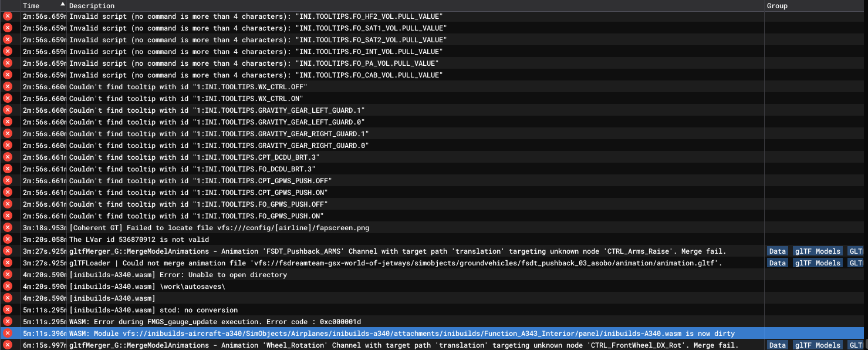This screenshot has width=868, height=350.
Task: Click error icon beside WX_CTRL.OFF tooltip message
Action: [x=8, y=87]
